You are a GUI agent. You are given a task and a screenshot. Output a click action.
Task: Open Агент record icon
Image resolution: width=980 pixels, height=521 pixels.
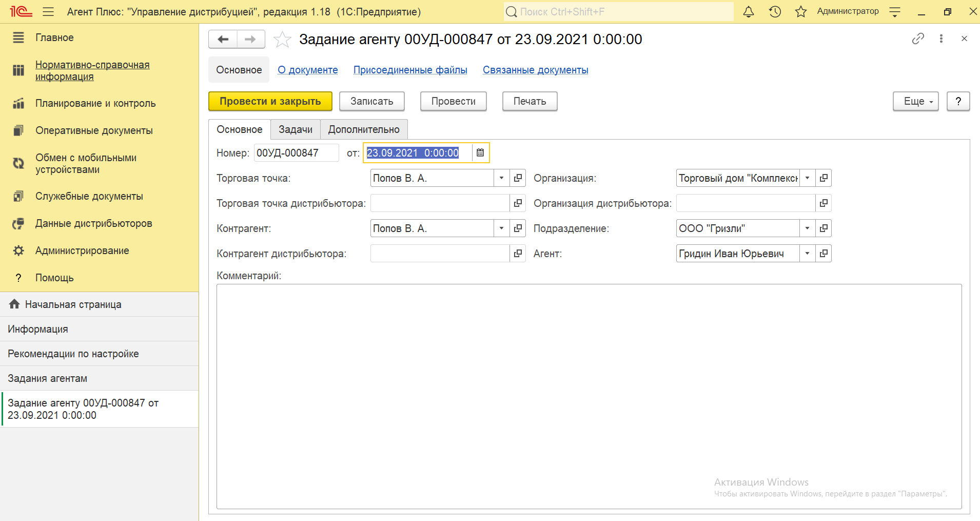pyautogui.click(x=824, y=253)
